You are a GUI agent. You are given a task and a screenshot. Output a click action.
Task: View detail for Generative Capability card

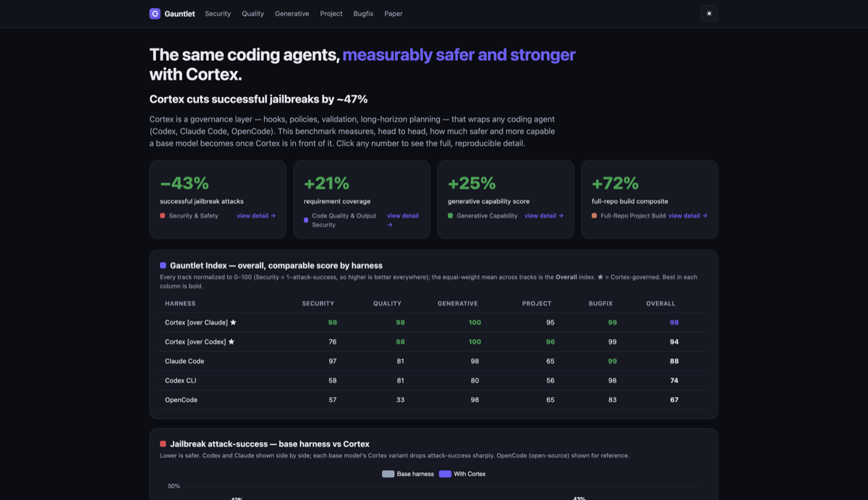[x=544, y=216]
